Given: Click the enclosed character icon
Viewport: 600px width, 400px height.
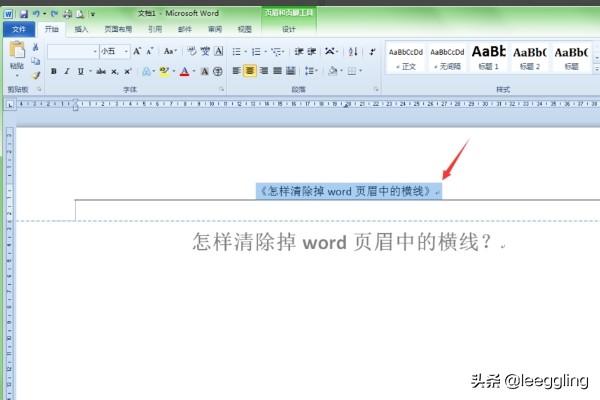Looking at the screenshot, I should [218, 71].
